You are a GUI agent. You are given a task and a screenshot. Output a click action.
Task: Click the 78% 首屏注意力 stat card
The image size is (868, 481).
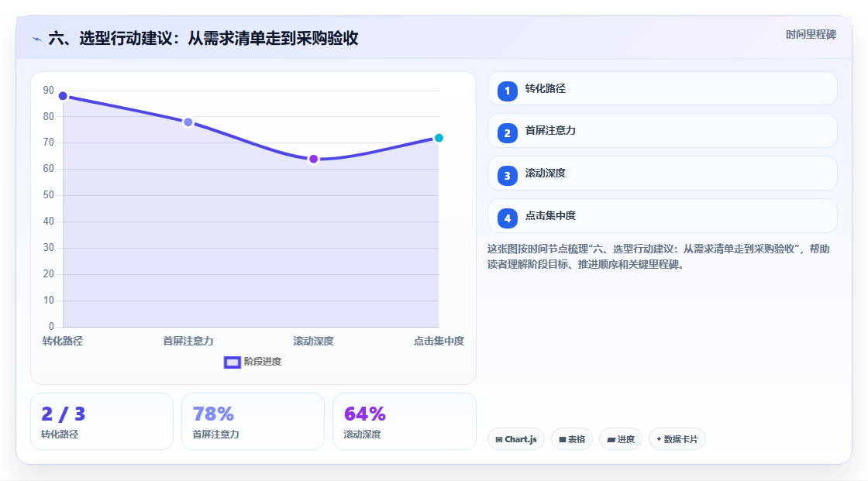click(x=253, y=421)
